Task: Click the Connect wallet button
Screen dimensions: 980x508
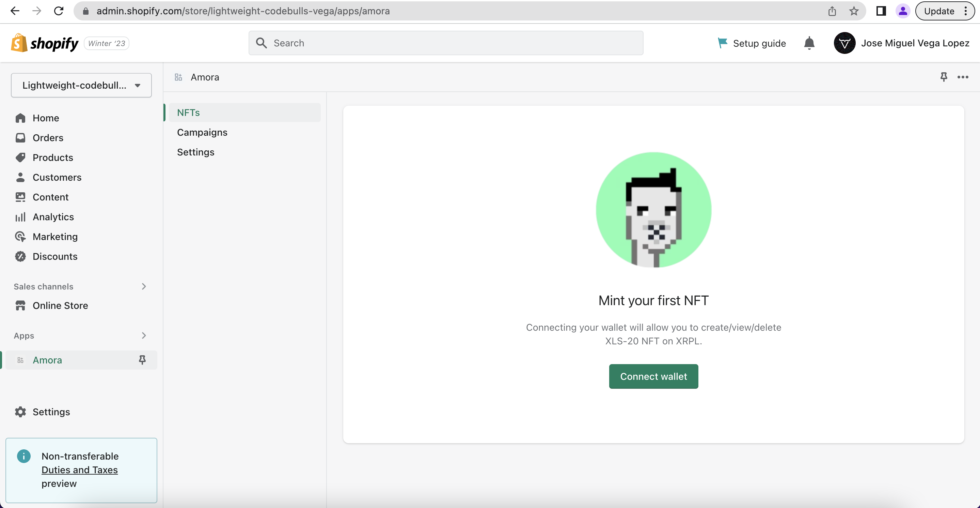Action: click(x=653, y=376)
